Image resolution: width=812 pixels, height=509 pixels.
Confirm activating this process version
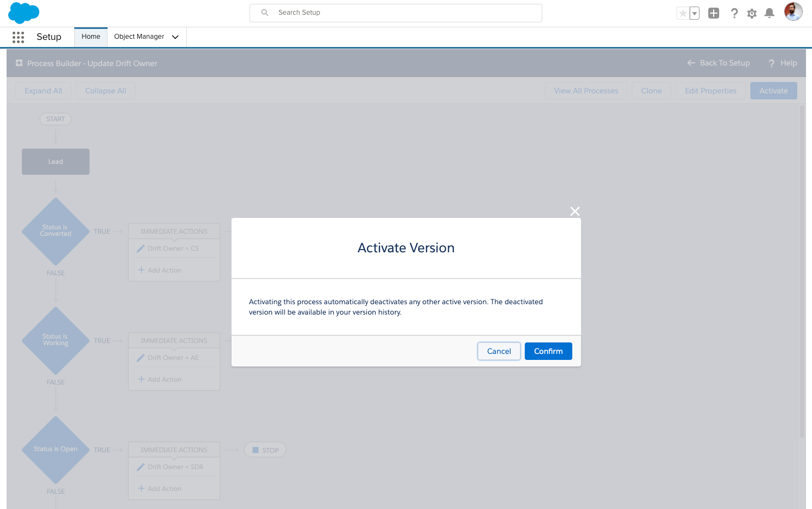click(548, 351)
